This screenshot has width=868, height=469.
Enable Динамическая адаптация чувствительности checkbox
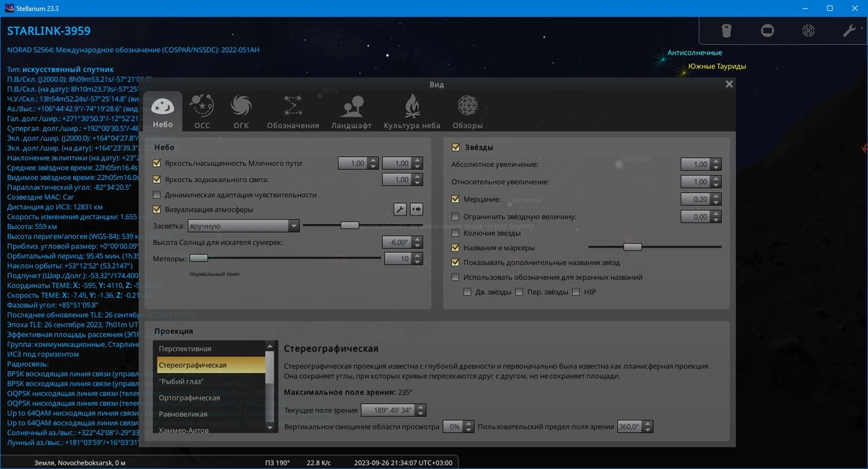(157, 195)
